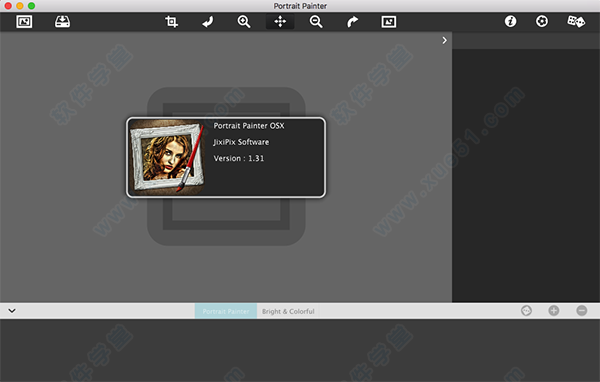Click the green full-screen window button
600x382 pixels.
point(31,6)
